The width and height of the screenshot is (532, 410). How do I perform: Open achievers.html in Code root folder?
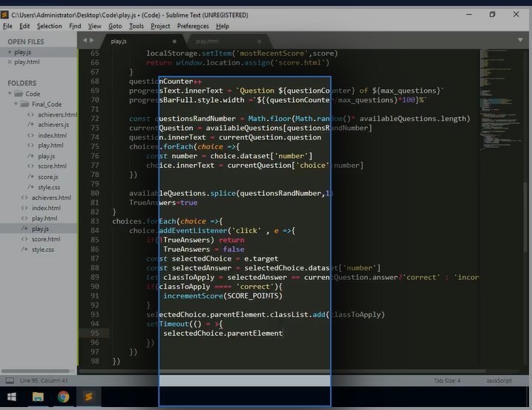[x=51, y=198]
